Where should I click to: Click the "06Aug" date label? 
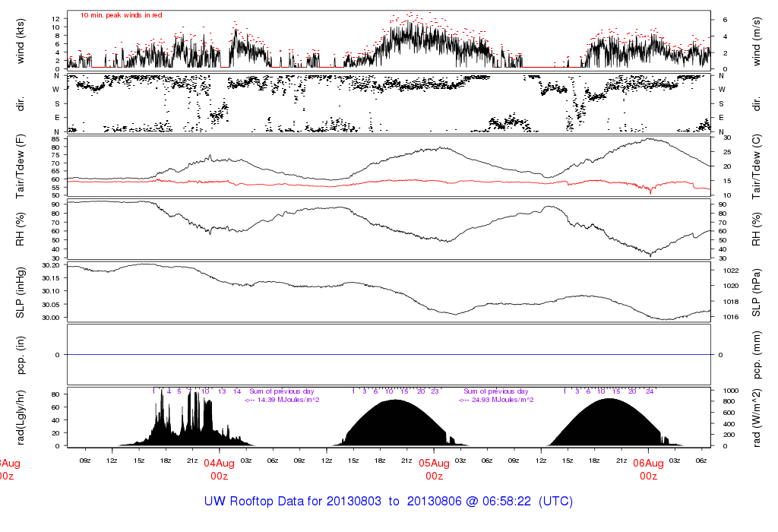click(x=648, y=463)
